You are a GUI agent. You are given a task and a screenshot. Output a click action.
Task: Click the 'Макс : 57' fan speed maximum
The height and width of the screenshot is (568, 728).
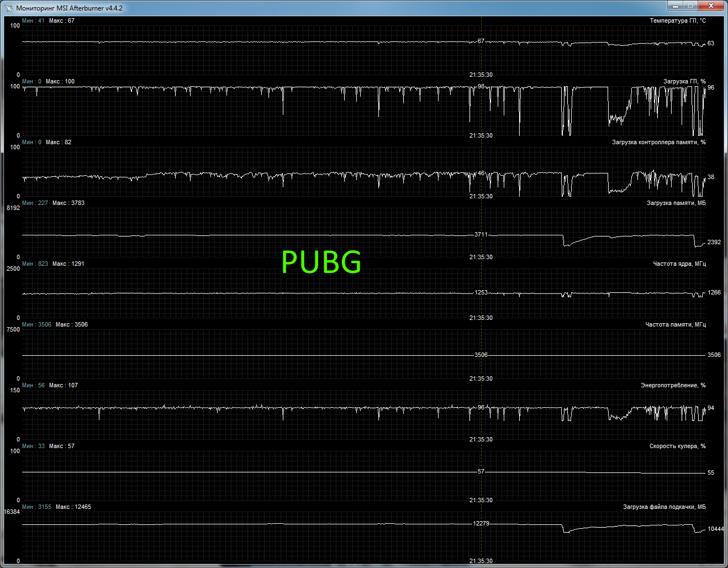[62, 446]
